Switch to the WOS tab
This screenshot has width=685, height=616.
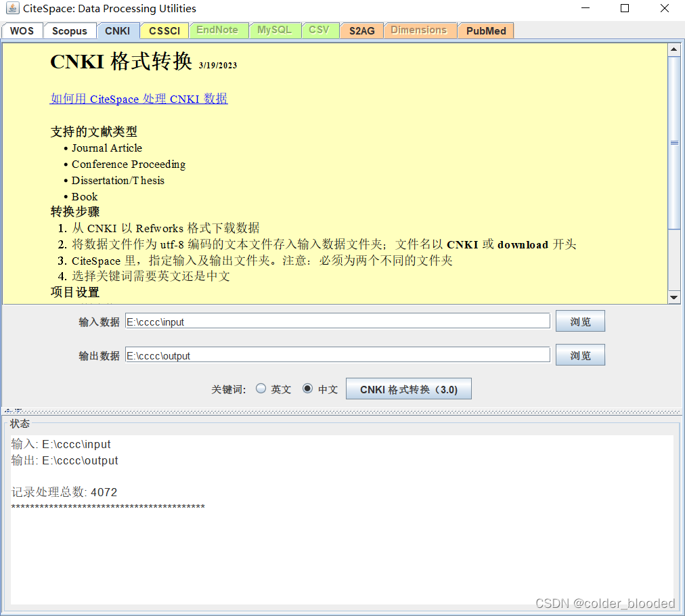coord(22,30)
